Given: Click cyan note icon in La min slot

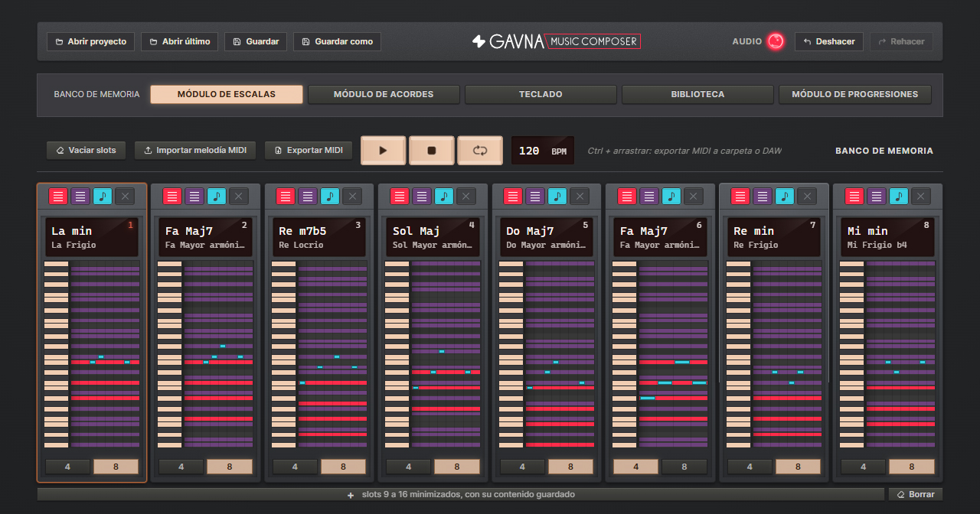Looking at the screenshot, I should pyautogui.click(x=103, y=197).
